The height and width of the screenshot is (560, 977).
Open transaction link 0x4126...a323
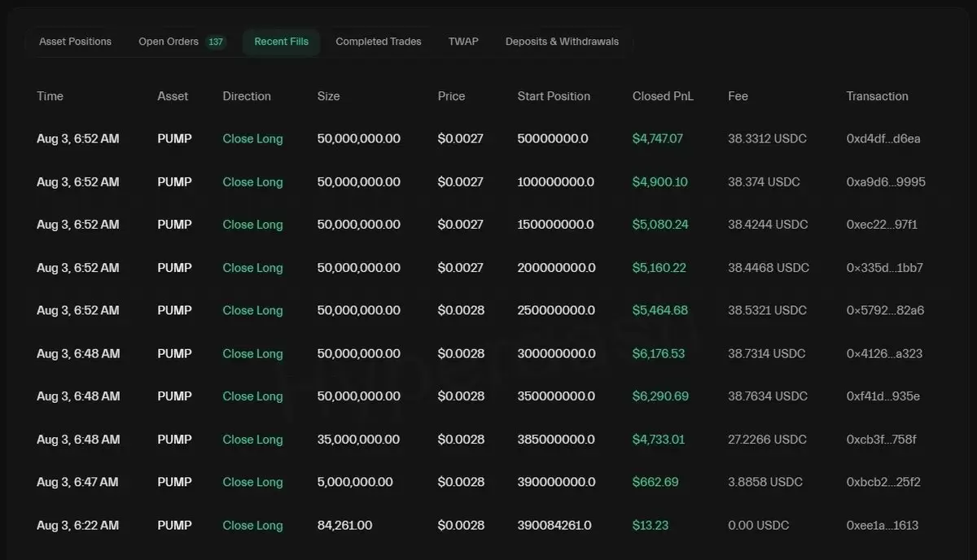(x=885, y=353)
